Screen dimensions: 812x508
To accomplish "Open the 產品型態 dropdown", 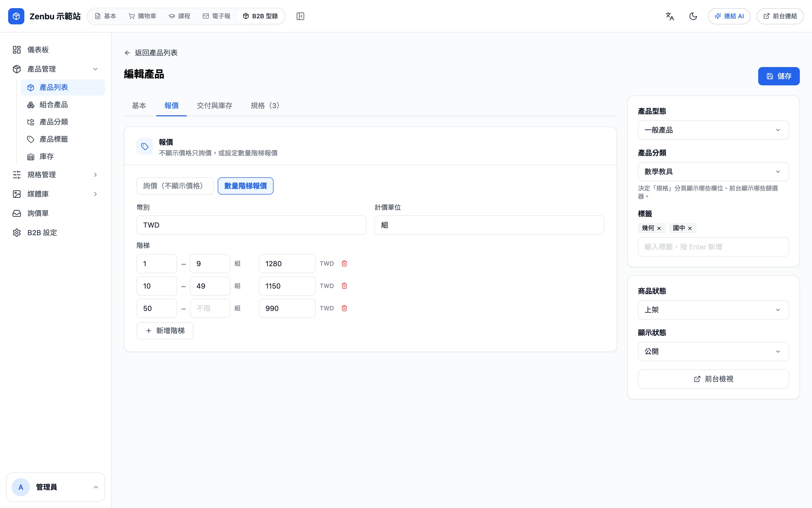I will (713, 130).
